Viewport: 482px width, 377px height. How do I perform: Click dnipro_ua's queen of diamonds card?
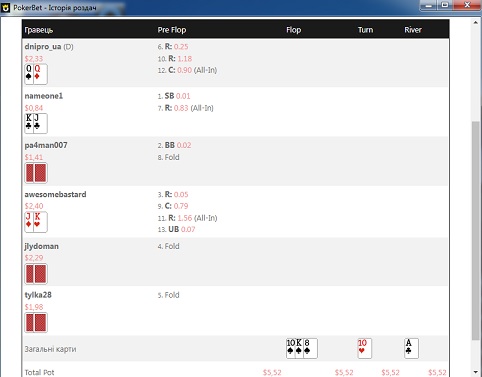coord(40,74)
